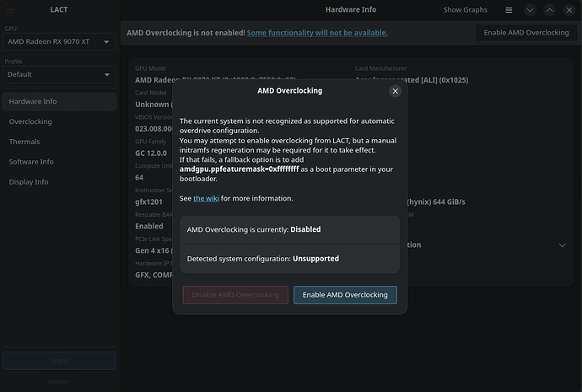
Task: Click the Resizable BAR 'Enabled' value
Action: pos(148,226)
